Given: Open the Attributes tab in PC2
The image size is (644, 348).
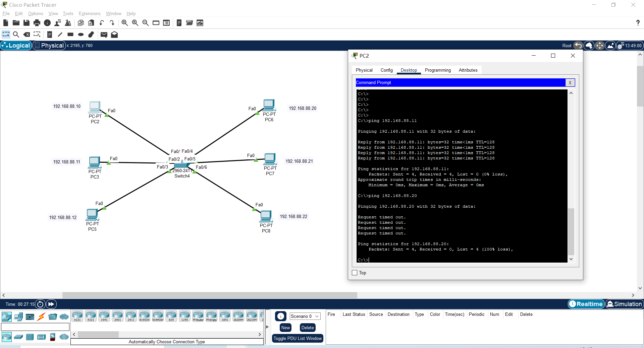Looking at the screenshot, I should [x=468, y=70].
